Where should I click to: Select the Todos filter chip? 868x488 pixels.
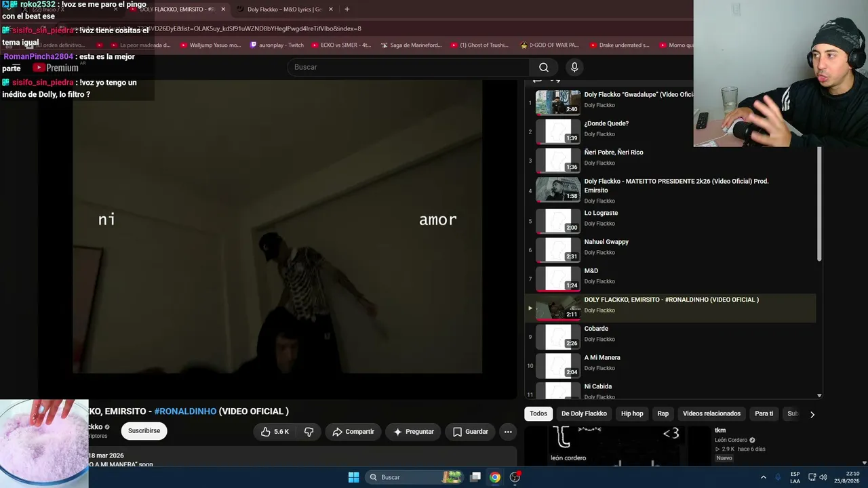click(x=538, y=413)
